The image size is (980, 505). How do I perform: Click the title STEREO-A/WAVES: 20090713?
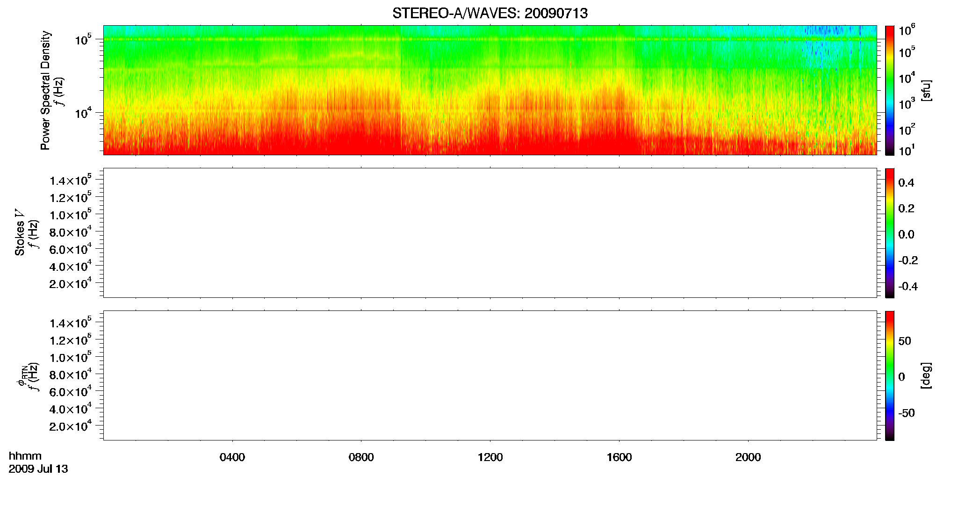[x=490, y=14]
